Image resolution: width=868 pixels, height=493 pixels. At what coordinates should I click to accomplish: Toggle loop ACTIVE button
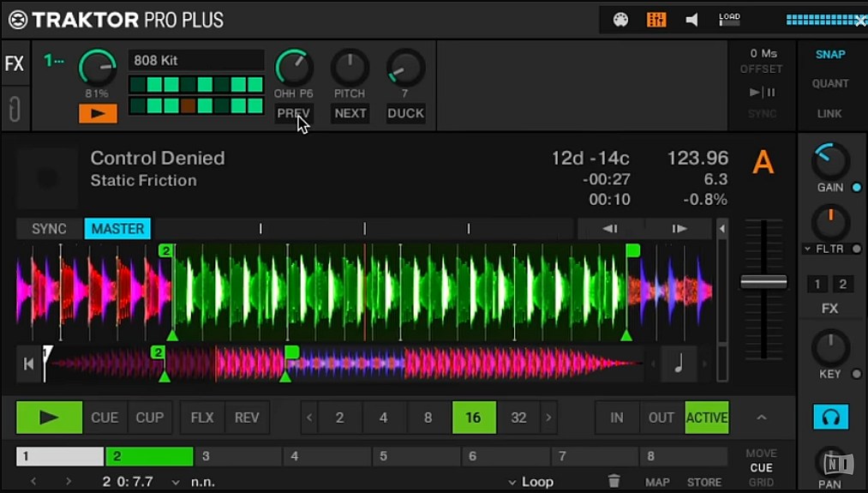(706, 417)
